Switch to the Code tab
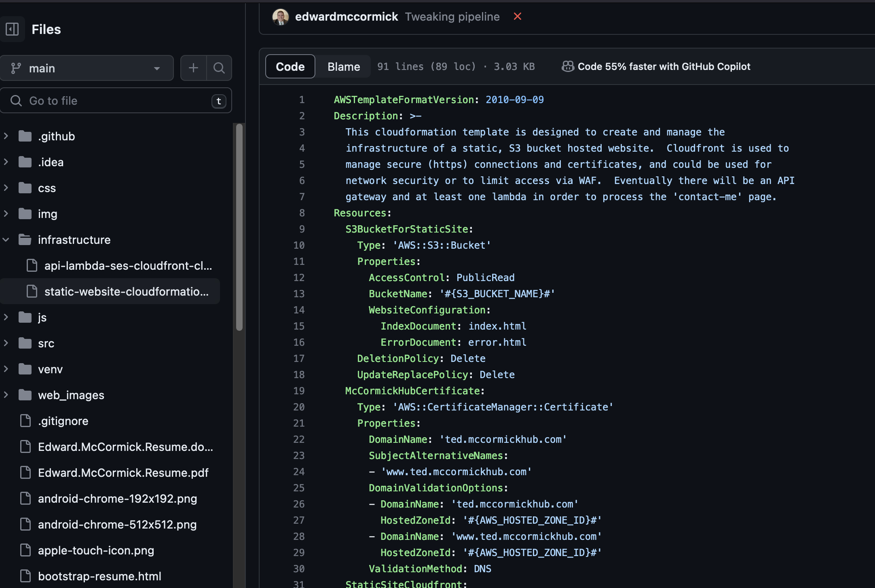This screenshot has height=588, width=875. pos(290,66)
